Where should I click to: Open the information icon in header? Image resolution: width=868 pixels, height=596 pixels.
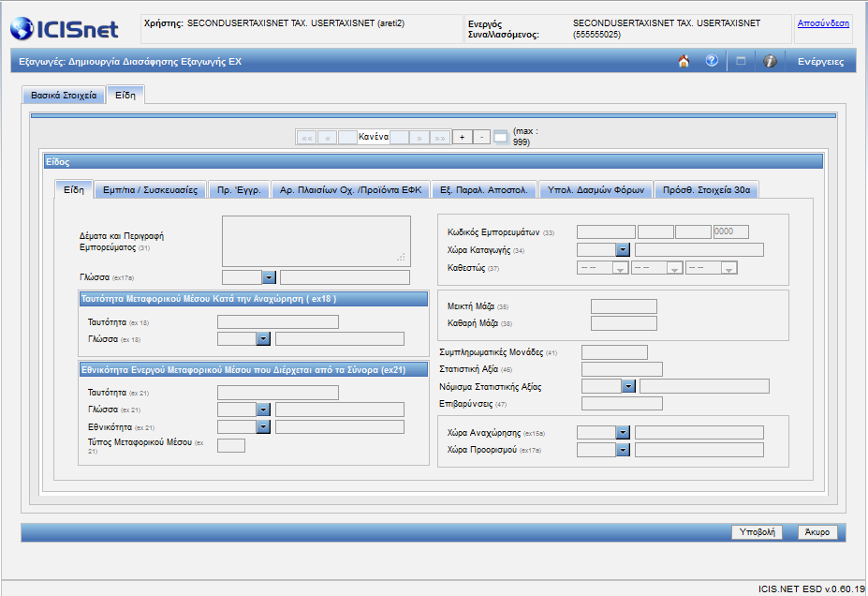click(x=770, y=61)
